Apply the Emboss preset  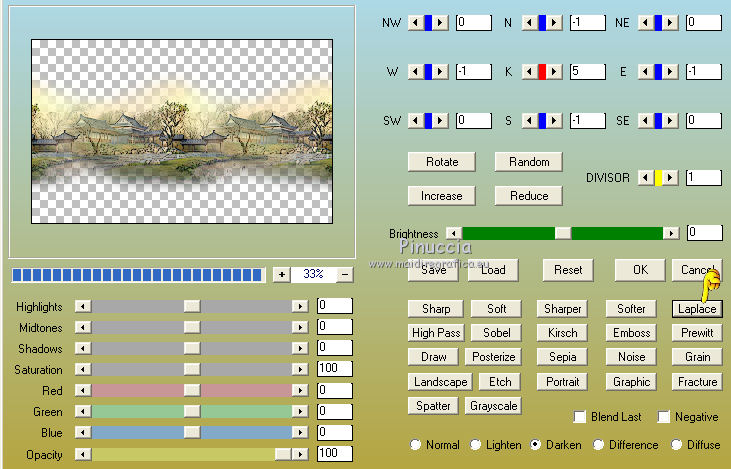click(631, 333)
